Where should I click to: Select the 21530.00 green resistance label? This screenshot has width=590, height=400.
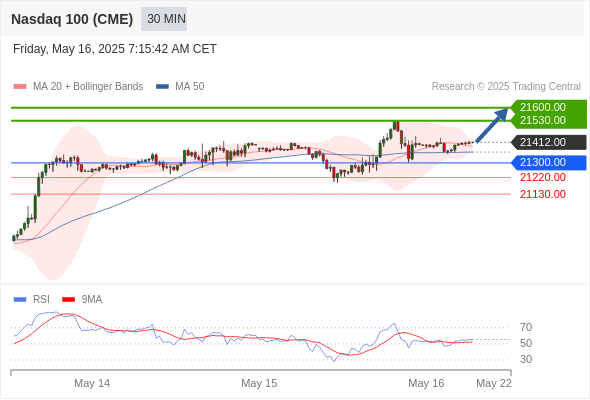click(543, 120)
